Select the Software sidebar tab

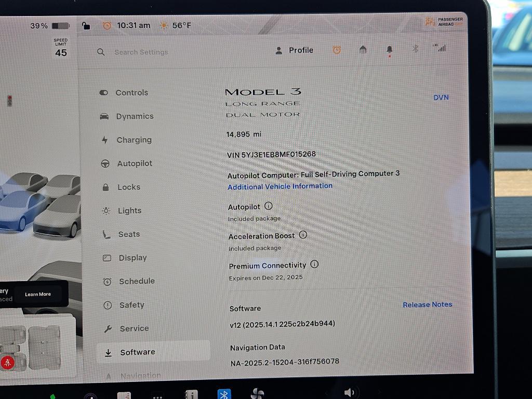pos(137,352)
